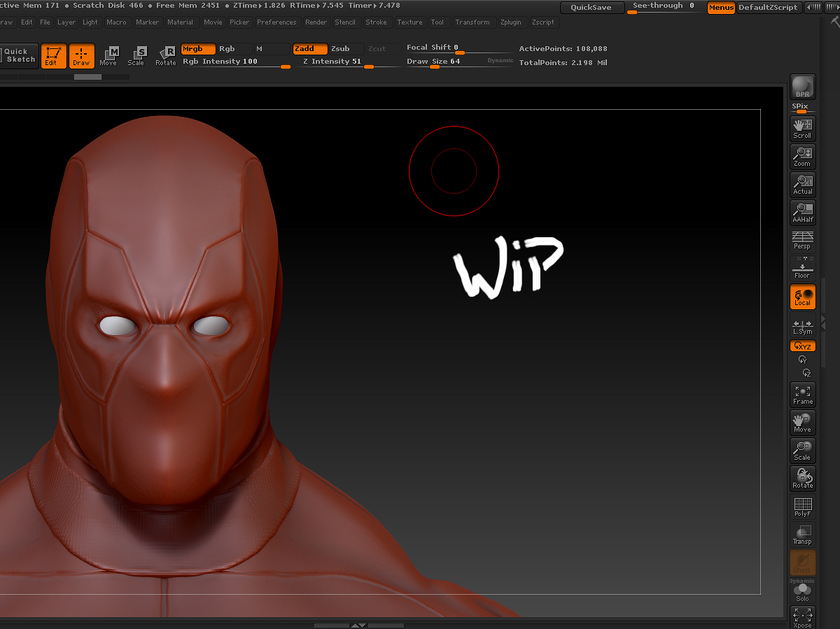The width and height of the screenshot is (840, 629).
Task: Select the Rotate tool in top shelf
Action: coord(165,56)
